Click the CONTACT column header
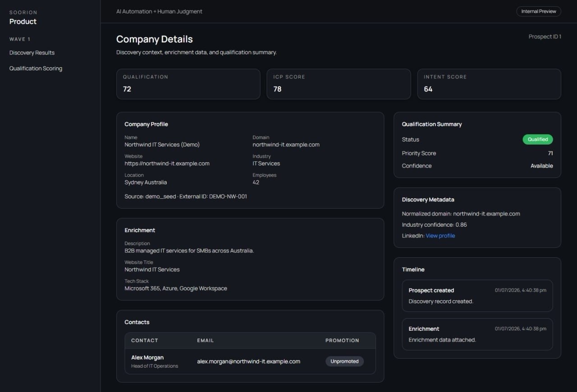 (x=145, y=341)
